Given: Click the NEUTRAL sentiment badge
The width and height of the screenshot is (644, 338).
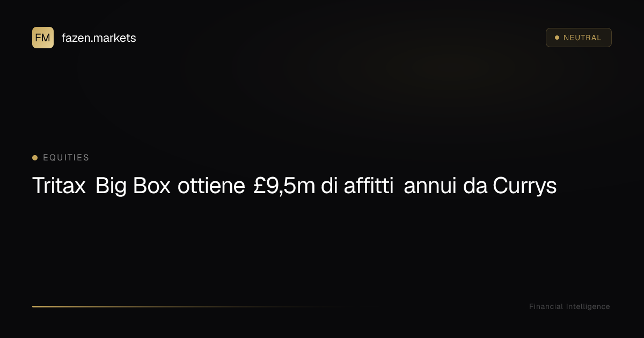Looking at the screenshot, I should (x=579, y=38).
